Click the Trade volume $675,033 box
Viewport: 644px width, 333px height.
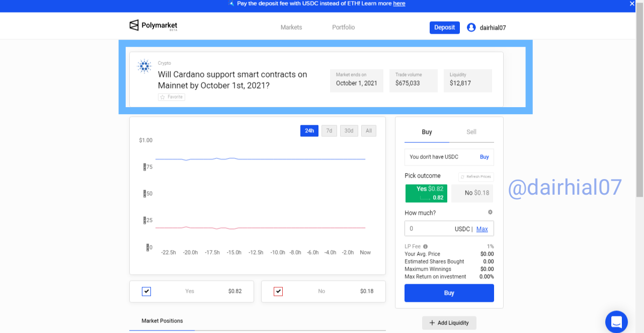pos(414,80)
